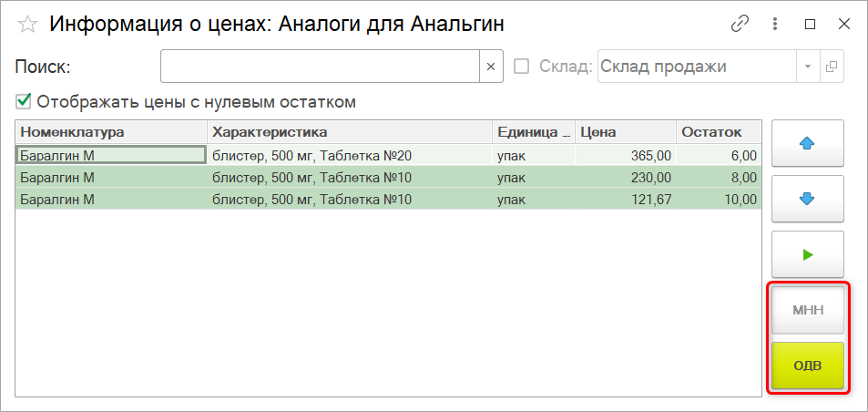Sort table by Цена column header
The height and width of the screenshot is (412, 868).
(x=625, y=132)
